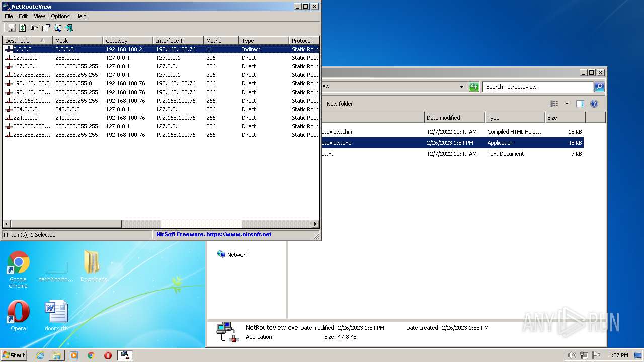644x362 pixels.
Task: Open Opera from the taskbar
Action: [x=108, y=355]
